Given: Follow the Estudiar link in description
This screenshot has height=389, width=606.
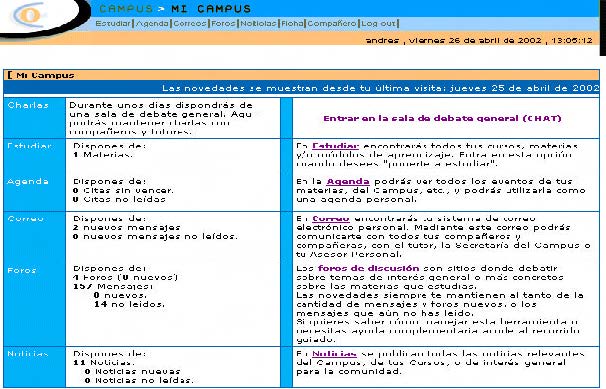Looking at the screenshot, I should [x=335, y=146].
